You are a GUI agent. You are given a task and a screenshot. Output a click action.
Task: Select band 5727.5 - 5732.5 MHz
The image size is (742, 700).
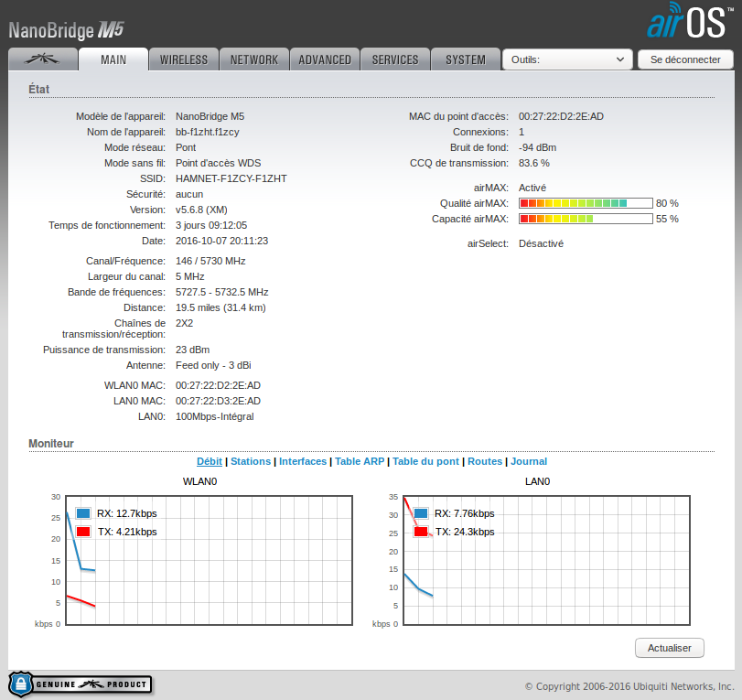coord(222,292)
